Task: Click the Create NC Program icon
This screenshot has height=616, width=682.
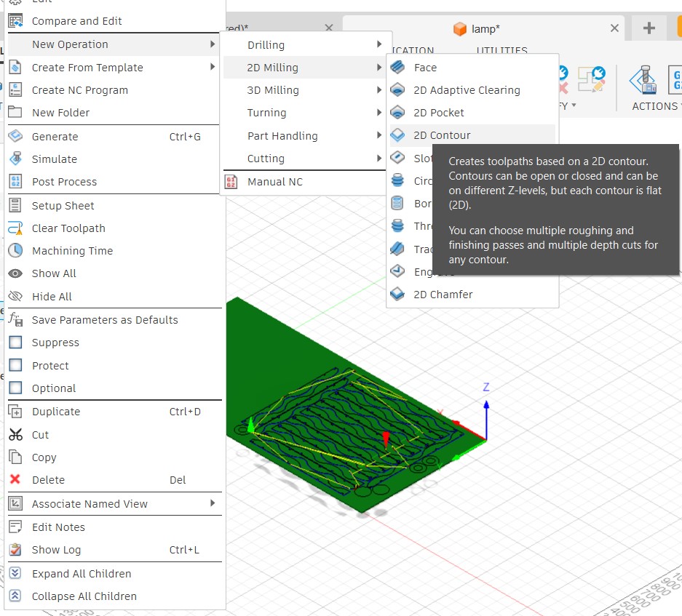Action: (15, 90)
